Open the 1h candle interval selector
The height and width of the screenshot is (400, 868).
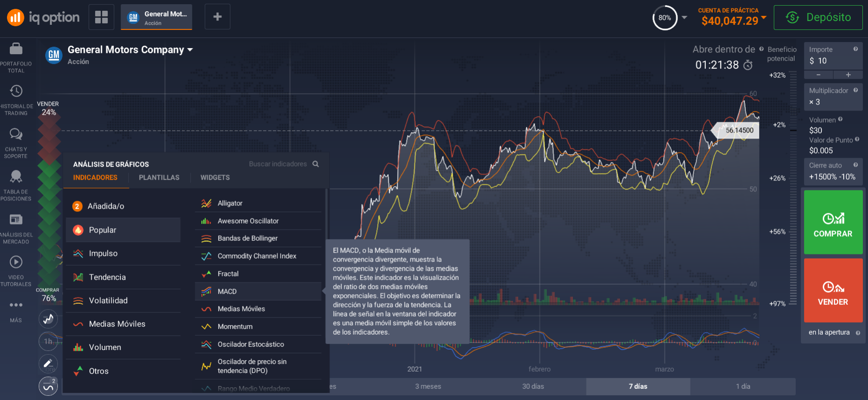click(48, 341)
